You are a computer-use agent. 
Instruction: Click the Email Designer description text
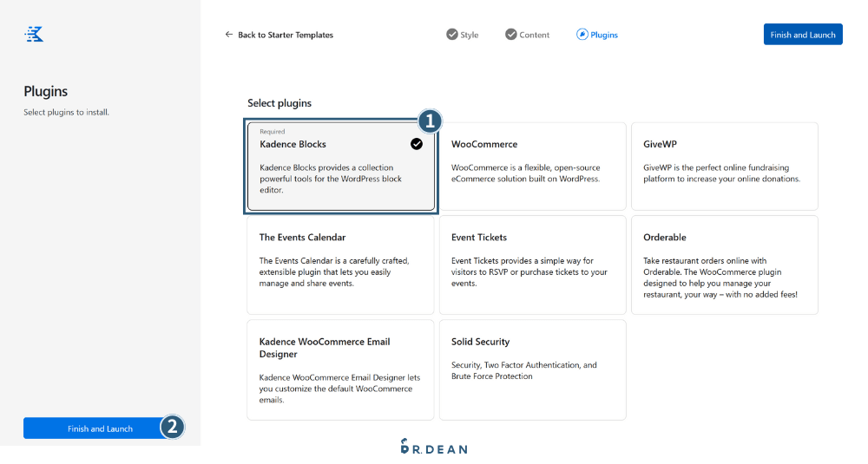[x=339, y=389]
